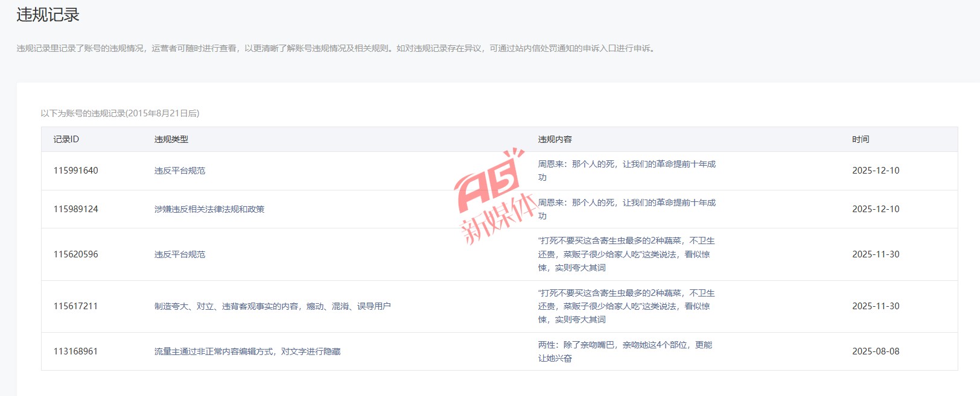Click 违反平台规范 in row 115620596

point(179,254)
